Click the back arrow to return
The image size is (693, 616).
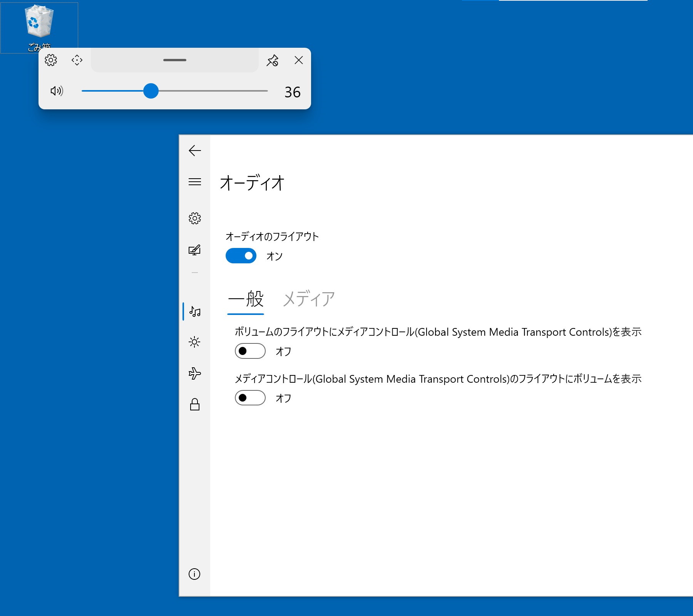(x=195, y=151)
